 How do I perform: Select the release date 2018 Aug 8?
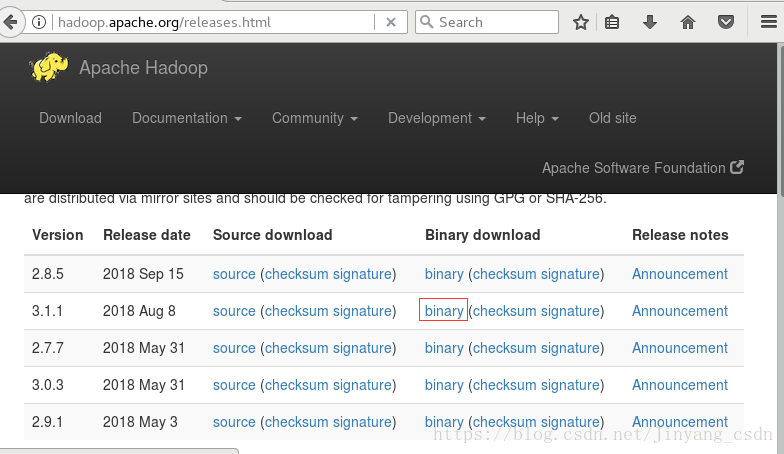point(139,311)
